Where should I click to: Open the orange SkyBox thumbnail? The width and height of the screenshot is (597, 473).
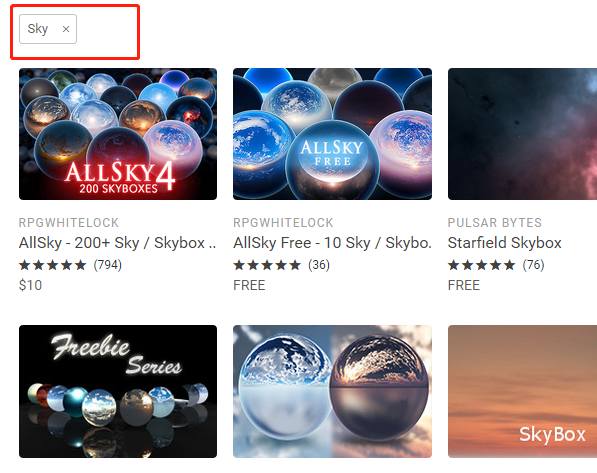click(522, 391)
